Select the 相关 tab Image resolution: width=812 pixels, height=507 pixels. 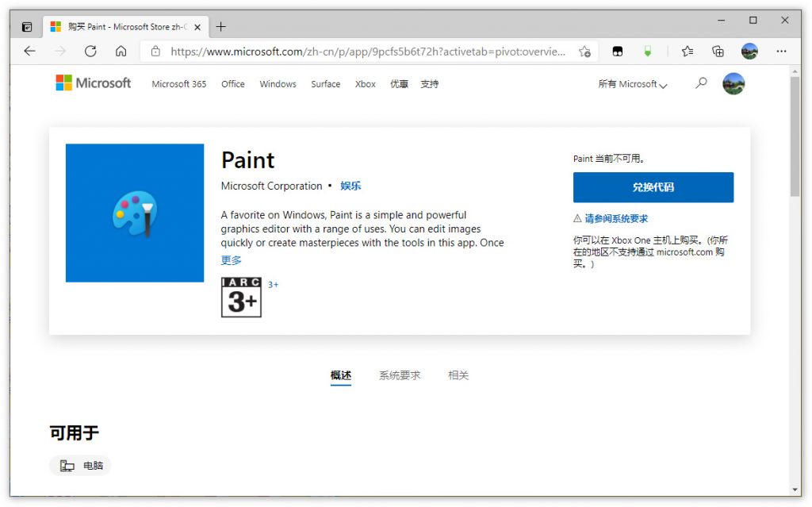pos(458,375)
